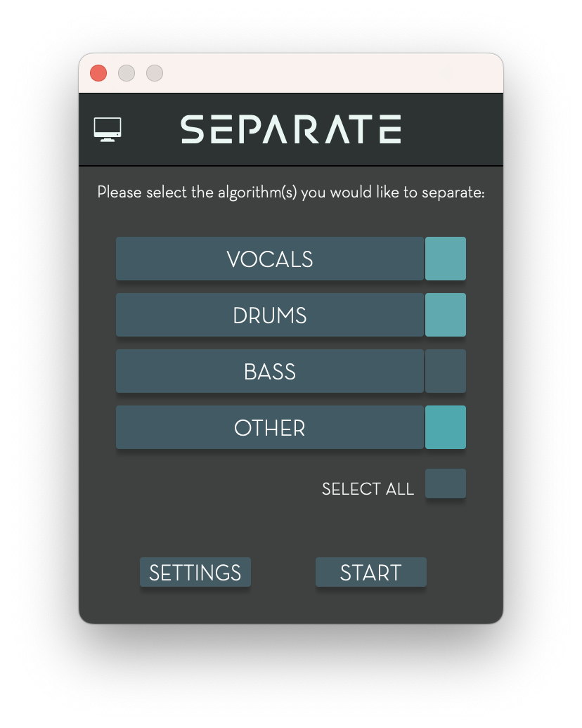The width and height of the screenshot is (582, 728).
Task: Choose the BASS algorithm button
Action: 270,371
